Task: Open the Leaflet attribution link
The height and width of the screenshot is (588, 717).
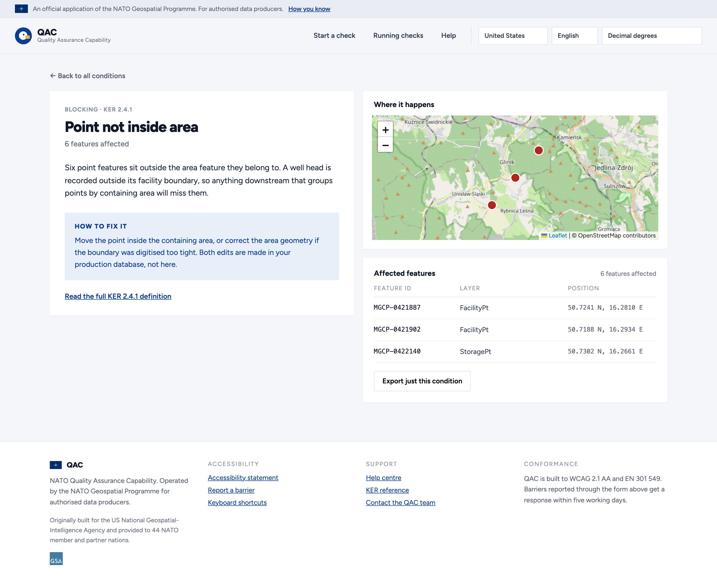Action: [557, 235]
